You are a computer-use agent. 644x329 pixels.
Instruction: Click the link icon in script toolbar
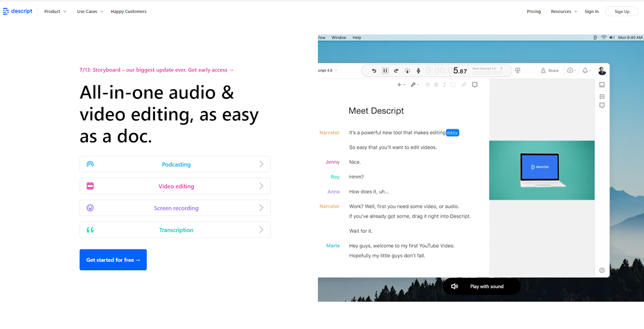(x=464, y=85)
